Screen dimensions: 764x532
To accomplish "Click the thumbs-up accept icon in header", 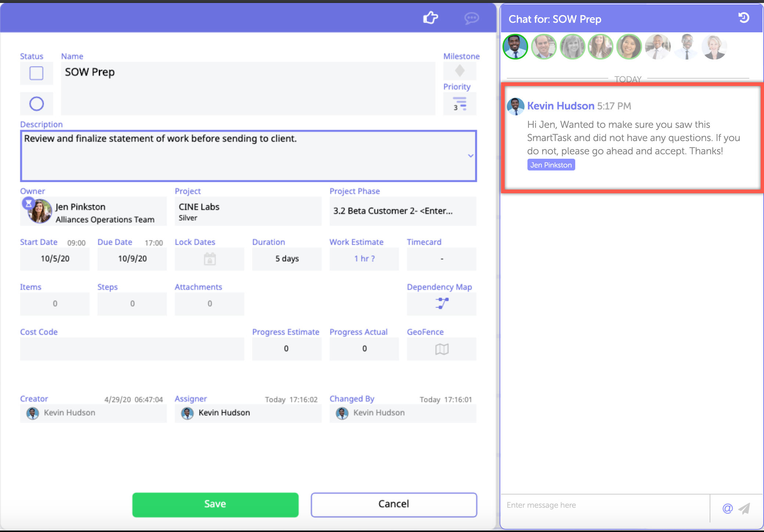I will pos(430,18).
